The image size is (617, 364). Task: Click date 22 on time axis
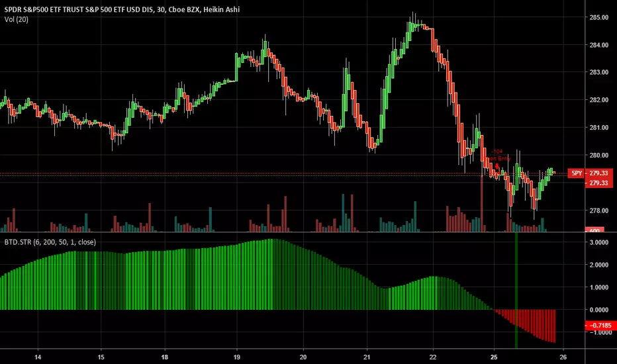pyautogui.click(x=433, y=357)
